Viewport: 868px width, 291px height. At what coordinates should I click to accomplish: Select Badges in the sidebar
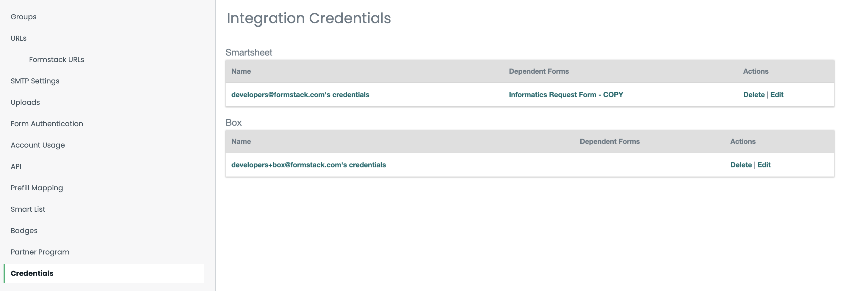(24, 230)
